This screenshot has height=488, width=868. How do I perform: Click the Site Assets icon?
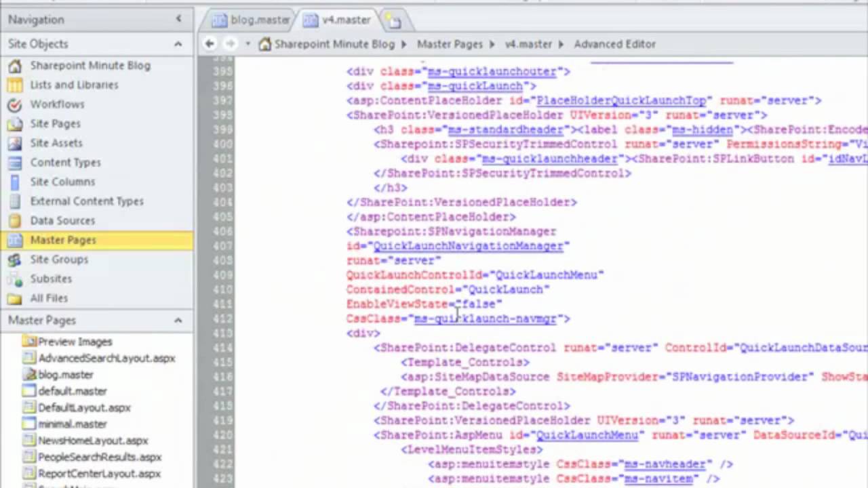click(x=14, y=143)
